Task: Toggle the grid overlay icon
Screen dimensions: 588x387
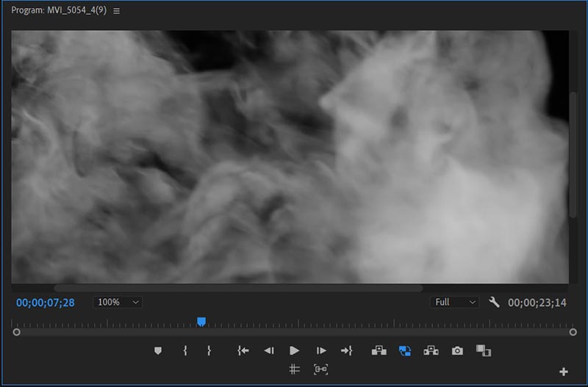Action: coord(294,369)
